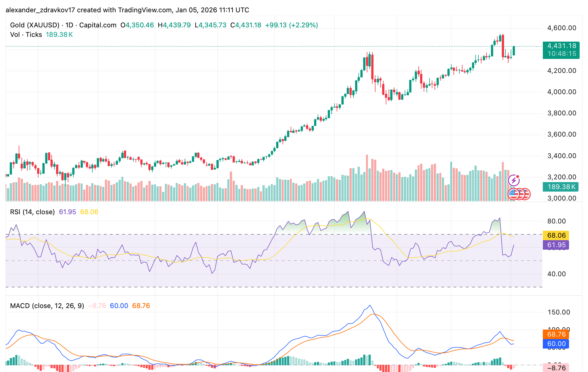The width and height of the screenshot is (588, 372).
Task: Click the +99.13 (+2.29%) change value
Action: [x=291, y=25]
